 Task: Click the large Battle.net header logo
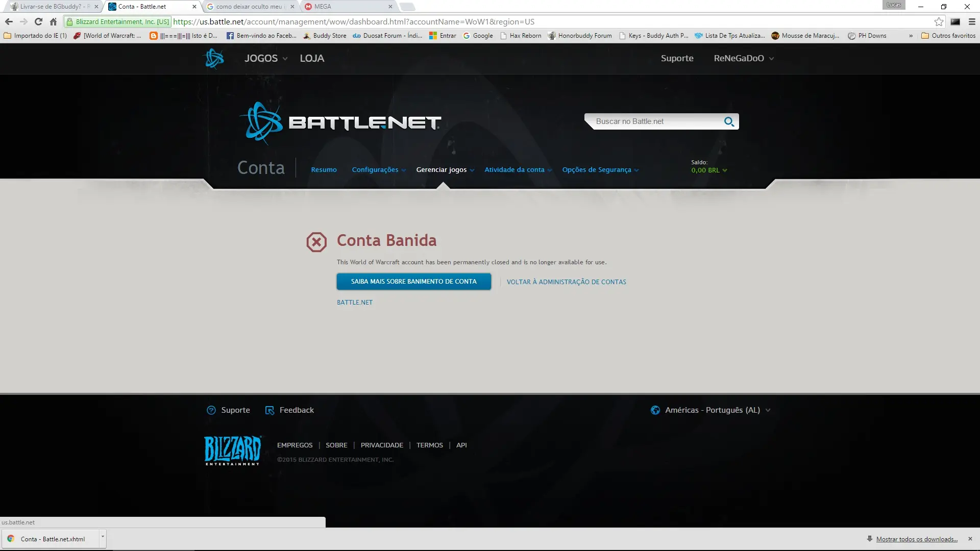340,123
